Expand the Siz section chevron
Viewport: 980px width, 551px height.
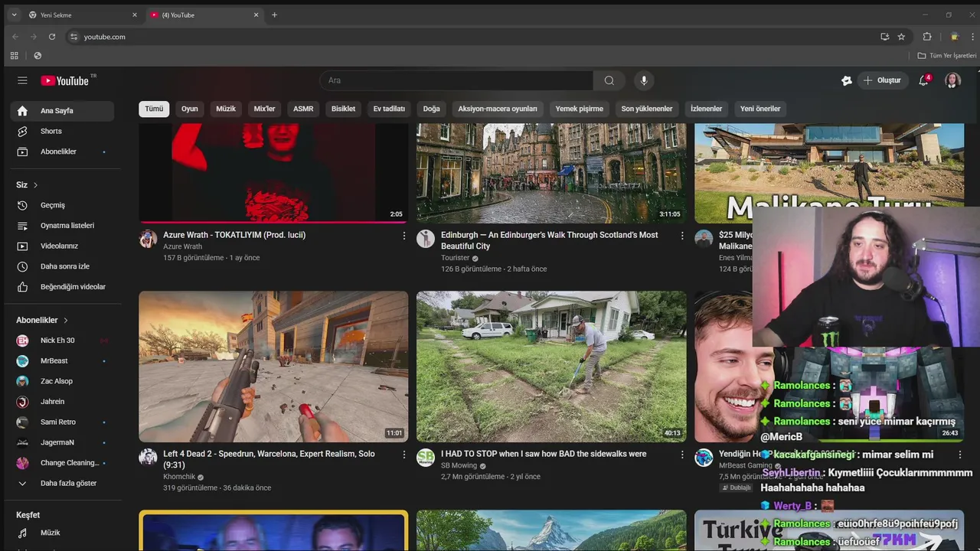(x=35, y=185)
